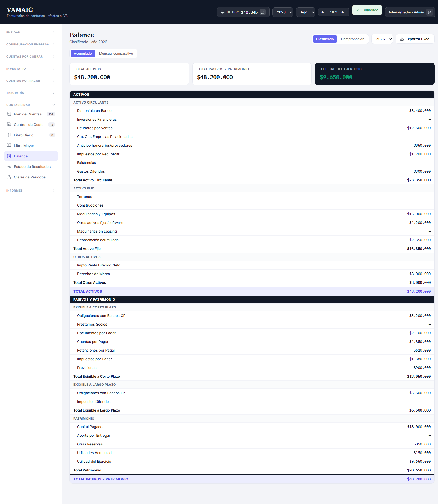438x504 pixels.
Task: Expand the Informes section
Action: click(x=31, y=191)
